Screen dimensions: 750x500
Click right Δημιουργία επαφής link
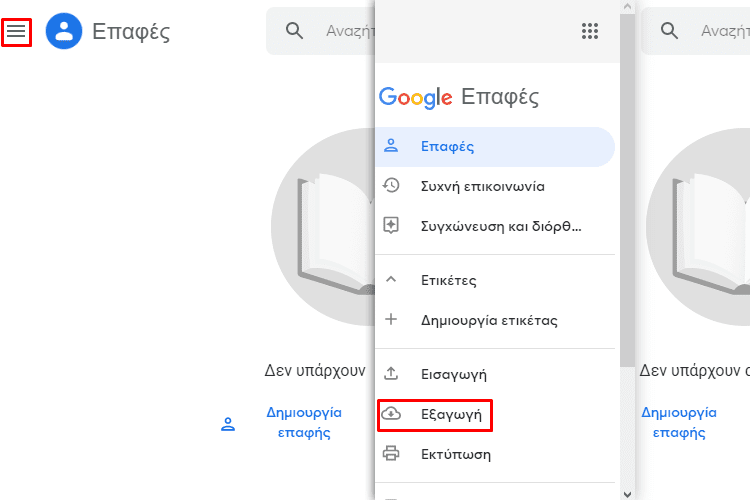(679, 422)
